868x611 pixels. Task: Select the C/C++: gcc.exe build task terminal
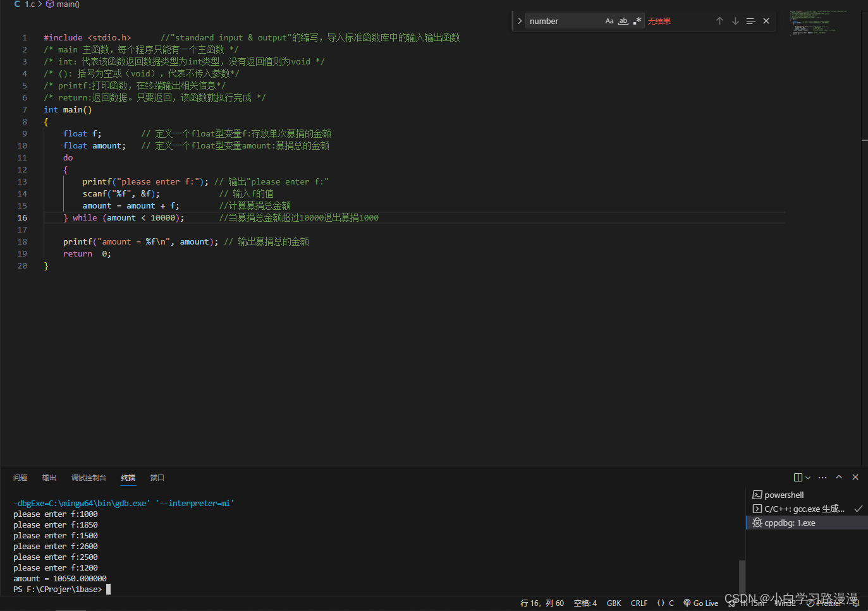[x=807, y=509]
